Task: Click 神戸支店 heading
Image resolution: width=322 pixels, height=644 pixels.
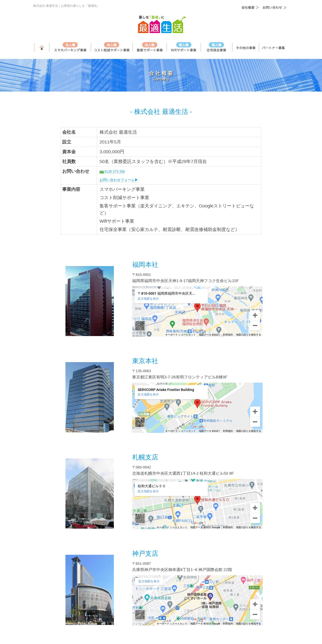Action: (x=145, y=554)
